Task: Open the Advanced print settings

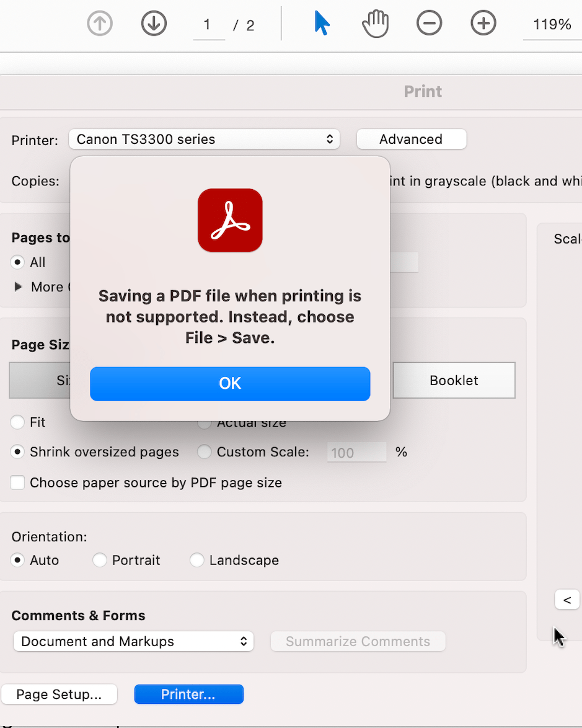Action: [x=411, y=140]
